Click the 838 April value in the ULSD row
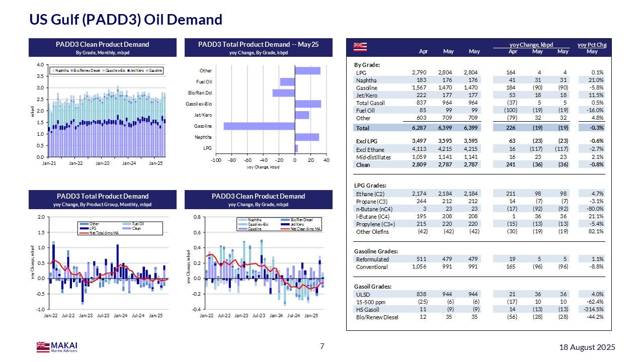 [422, 294]
